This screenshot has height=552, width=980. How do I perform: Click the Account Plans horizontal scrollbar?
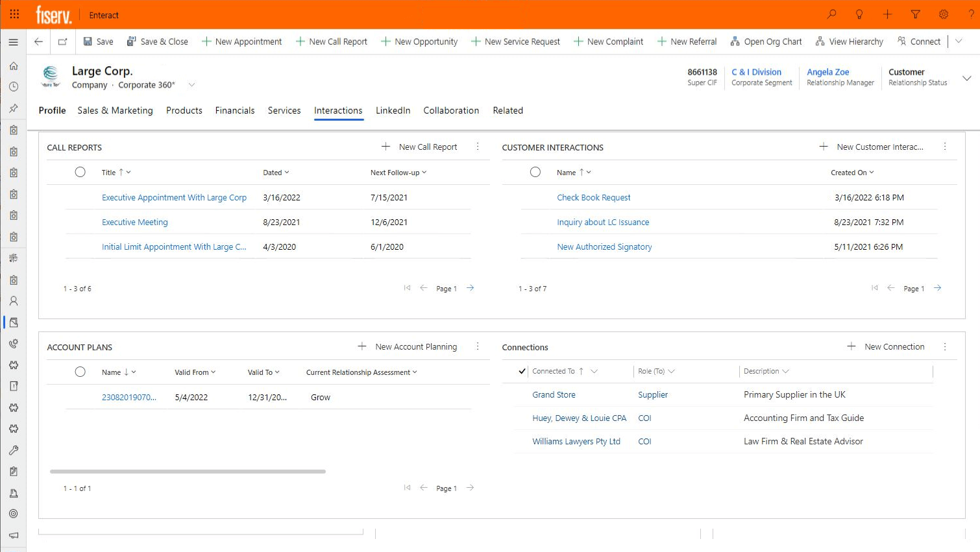[188, 472]
